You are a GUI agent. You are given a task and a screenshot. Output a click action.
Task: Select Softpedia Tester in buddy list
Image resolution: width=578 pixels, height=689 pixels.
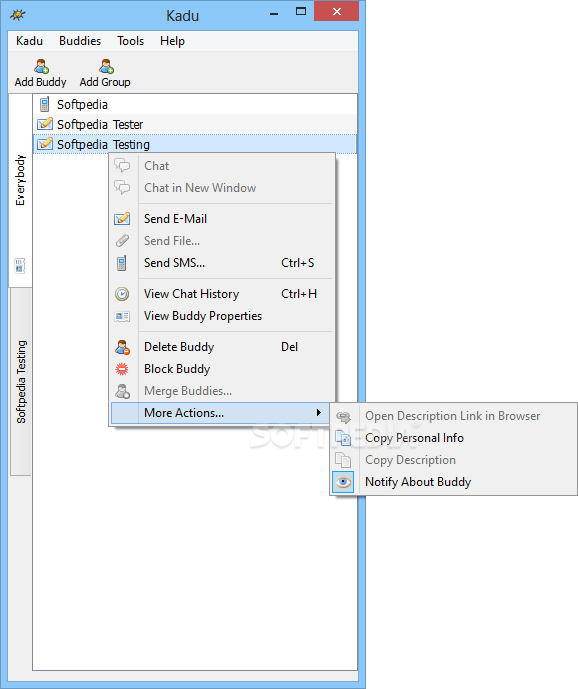195,124
